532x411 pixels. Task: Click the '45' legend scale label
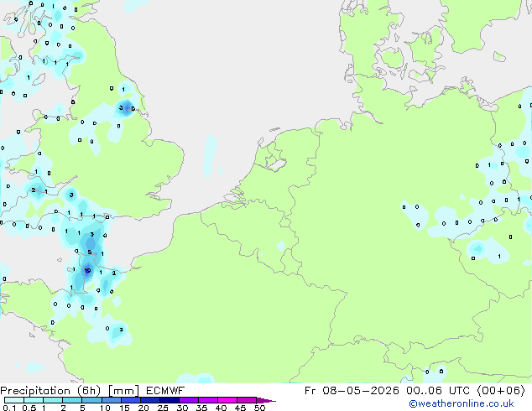[240, 408]
